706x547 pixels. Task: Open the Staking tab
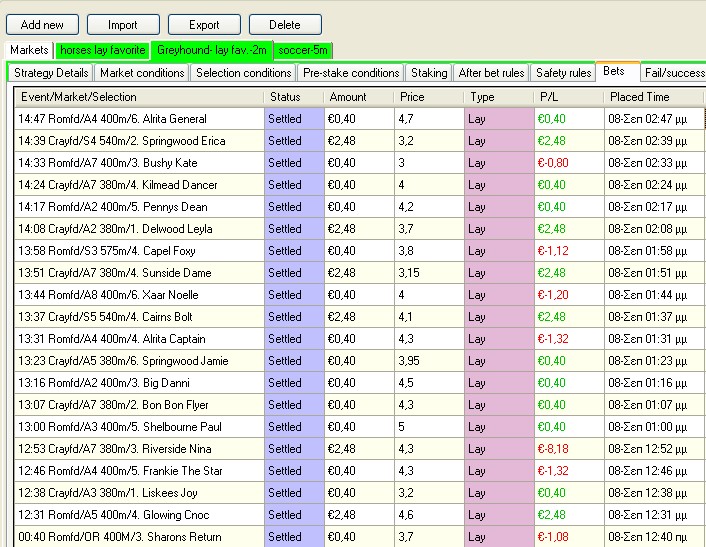coord(429,73)
